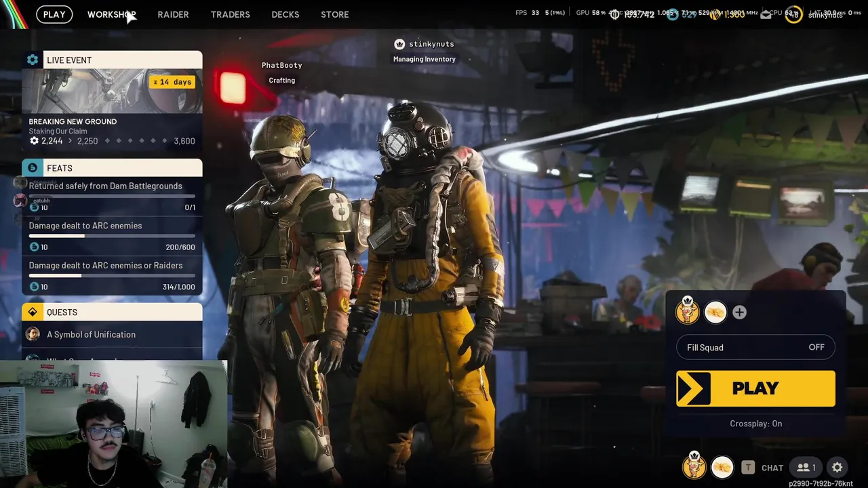Open the RAIDER tab
Image resolution: width=868 pixels, height=488 pixels.
173,14
